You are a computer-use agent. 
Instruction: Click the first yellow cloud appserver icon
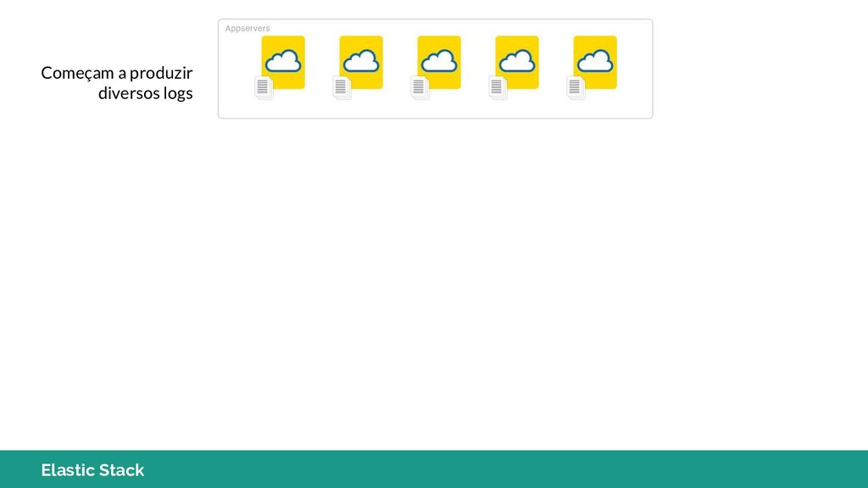pos(283,62)
